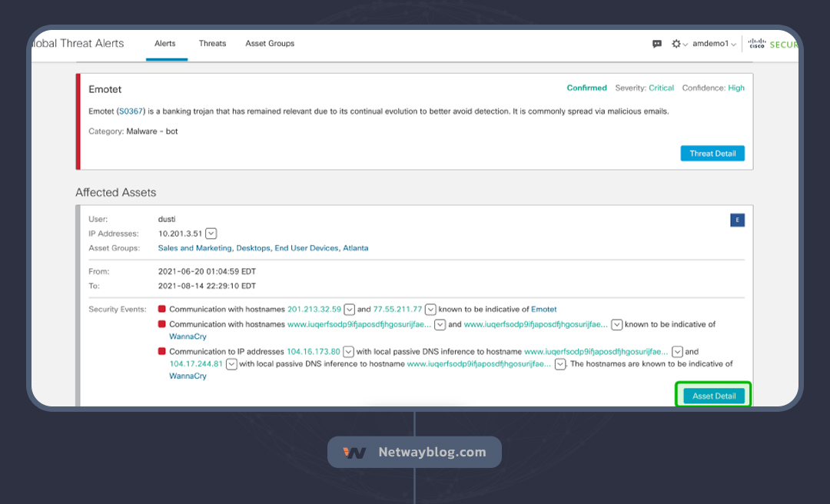Screen dimensions: 830x504
Task: Open dropdown beside 77.55.211.77
Action: coord(430,310)
